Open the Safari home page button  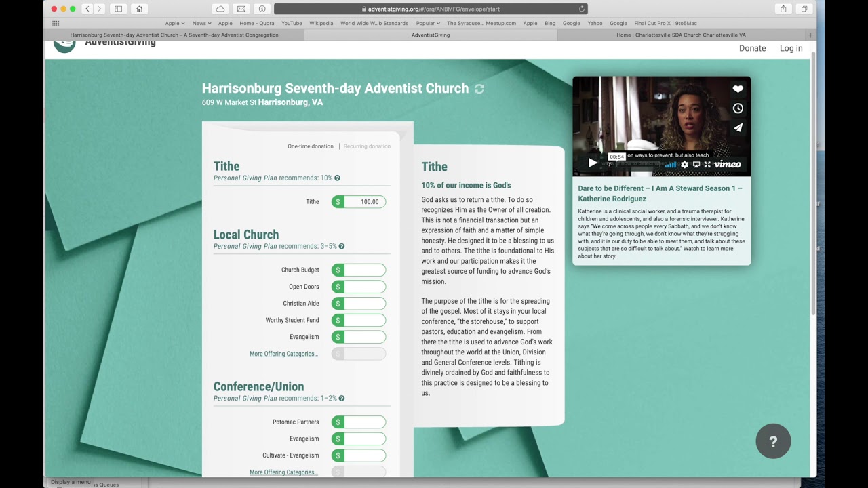click(x=139, y=9)
